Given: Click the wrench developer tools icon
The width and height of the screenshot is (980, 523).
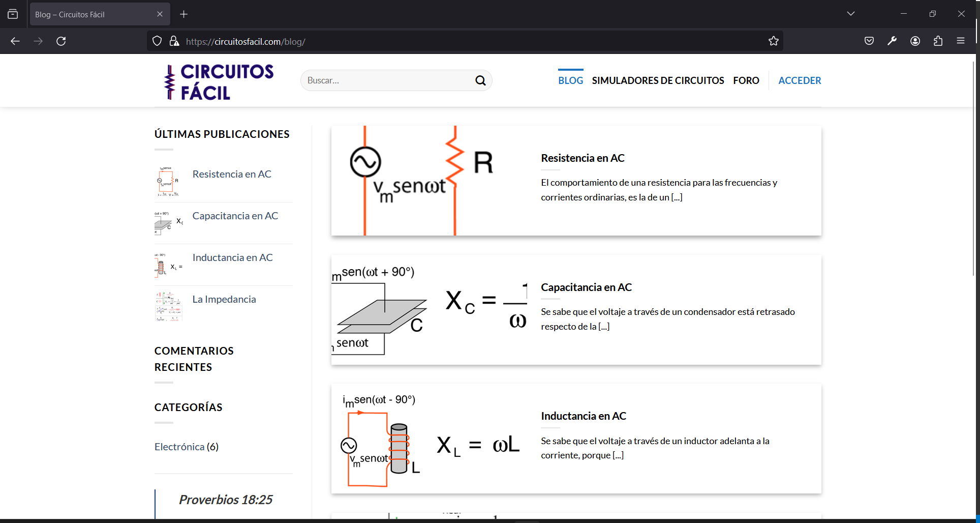Looking at the screenshot, I should pos(892,41).
